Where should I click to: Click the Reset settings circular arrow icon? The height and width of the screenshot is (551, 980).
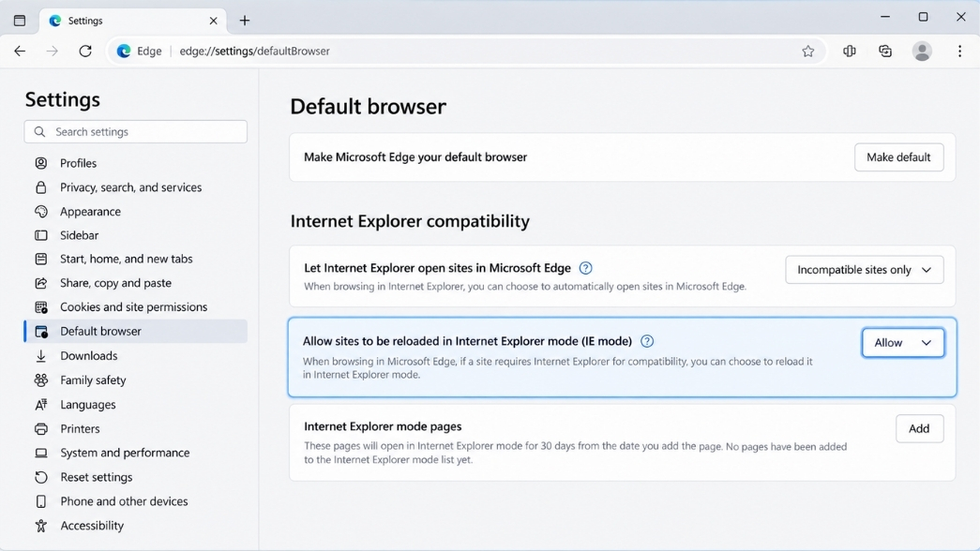click(41, 477)
